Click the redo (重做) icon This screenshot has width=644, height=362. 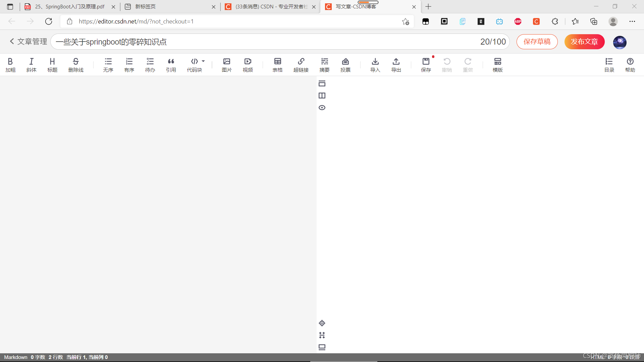[468, 65]
